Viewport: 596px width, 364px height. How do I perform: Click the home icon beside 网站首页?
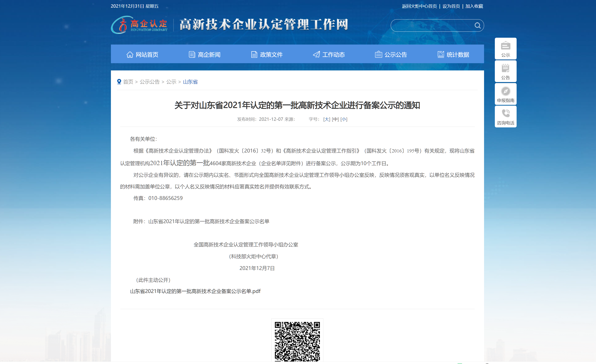(x=130, y=55)
